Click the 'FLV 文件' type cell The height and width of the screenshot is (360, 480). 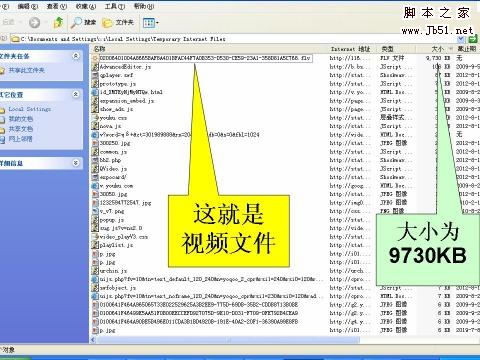pos(392,58)
